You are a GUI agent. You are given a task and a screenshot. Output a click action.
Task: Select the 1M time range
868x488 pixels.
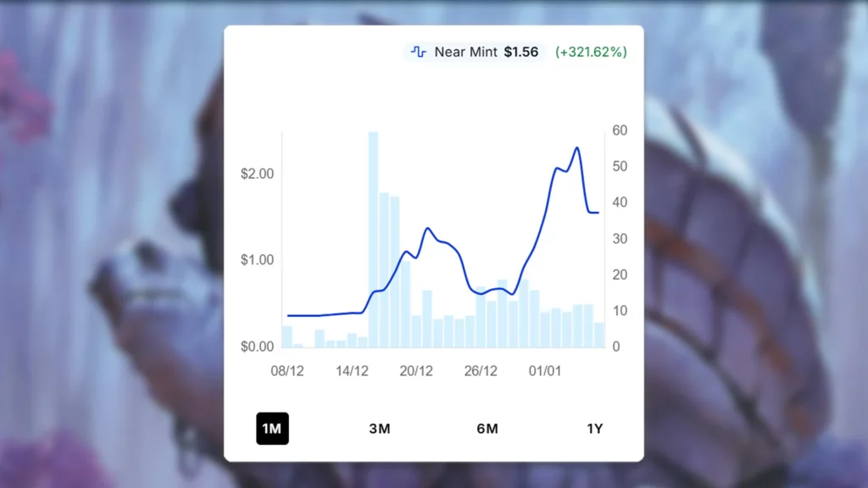(x=272, y=429)
